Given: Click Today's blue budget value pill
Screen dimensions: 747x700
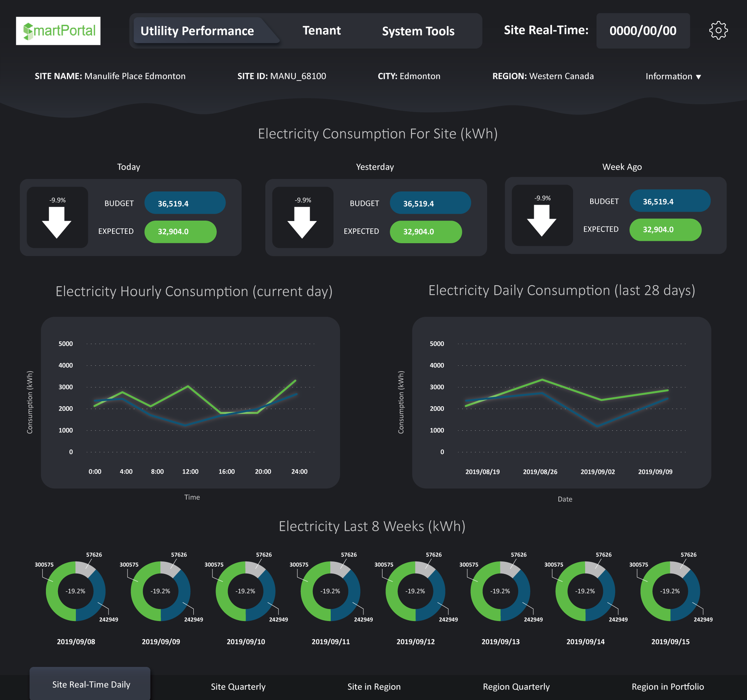Looking at the screenshot, I should 185,203.
